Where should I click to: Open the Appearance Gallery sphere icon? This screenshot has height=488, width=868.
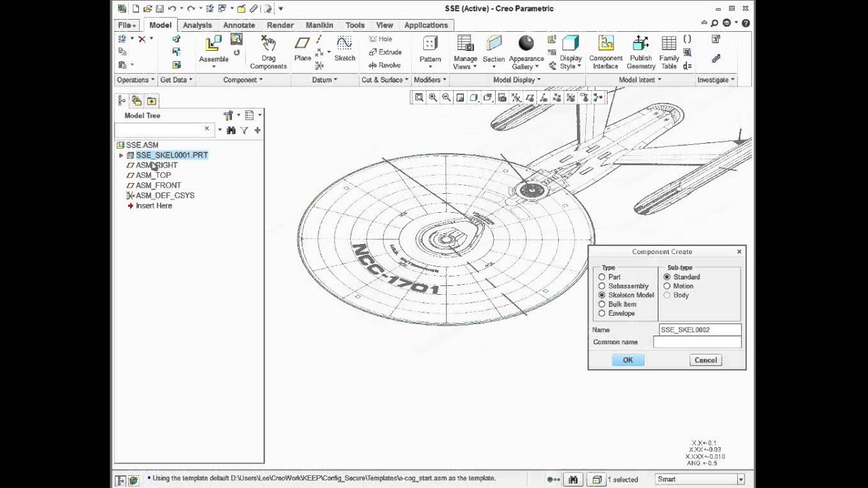[526, 44]
